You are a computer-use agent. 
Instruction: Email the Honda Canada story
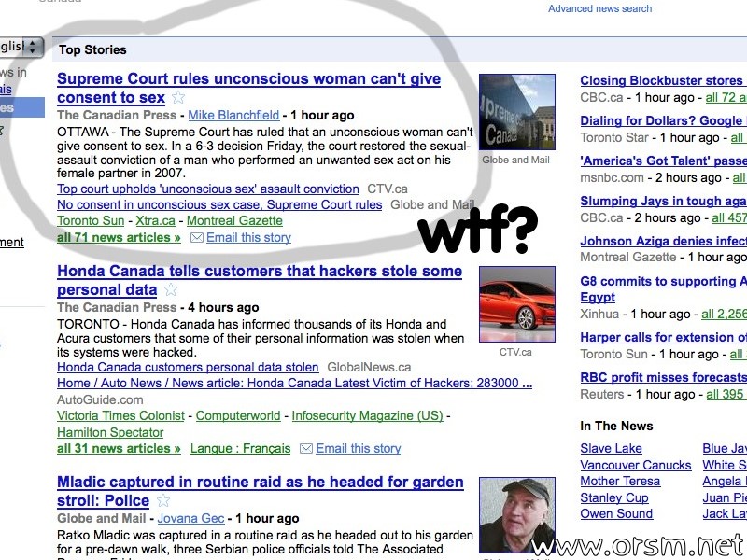(358, 449)
